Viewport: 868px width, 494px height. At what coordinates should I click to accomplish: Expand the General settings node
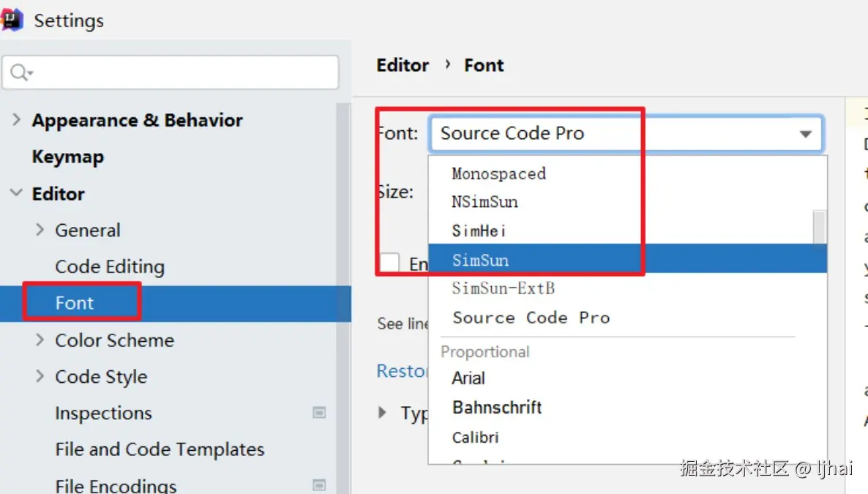[40, 230]
